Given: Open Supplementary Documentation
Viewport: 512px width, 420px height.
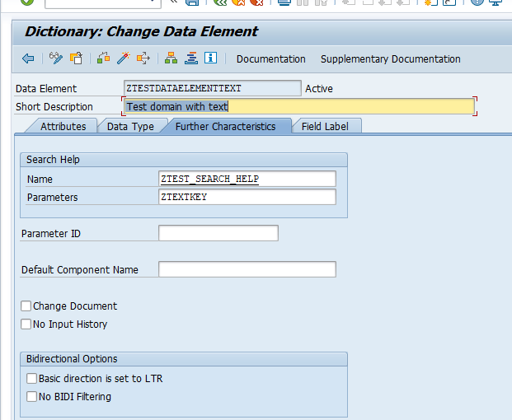Looking at the screenshot, I should 391,59.
